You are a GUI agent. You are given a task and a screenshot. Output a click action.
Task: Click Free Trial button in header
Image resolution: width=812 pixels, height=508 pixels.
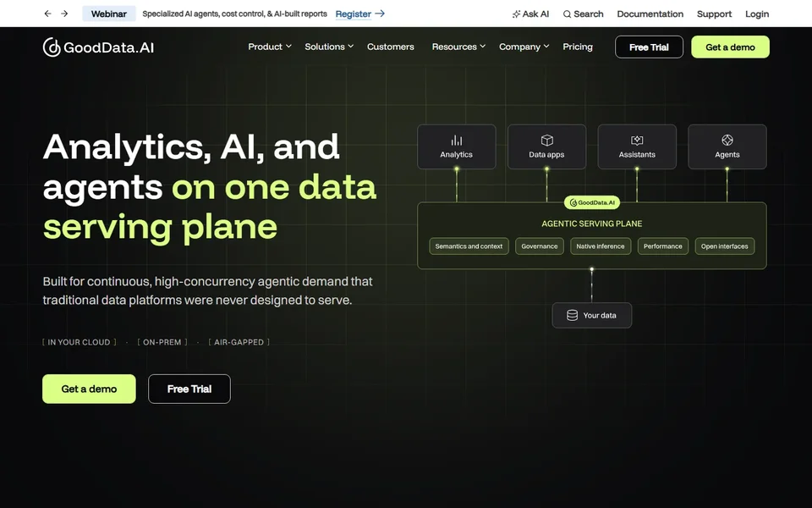point(649,47)
